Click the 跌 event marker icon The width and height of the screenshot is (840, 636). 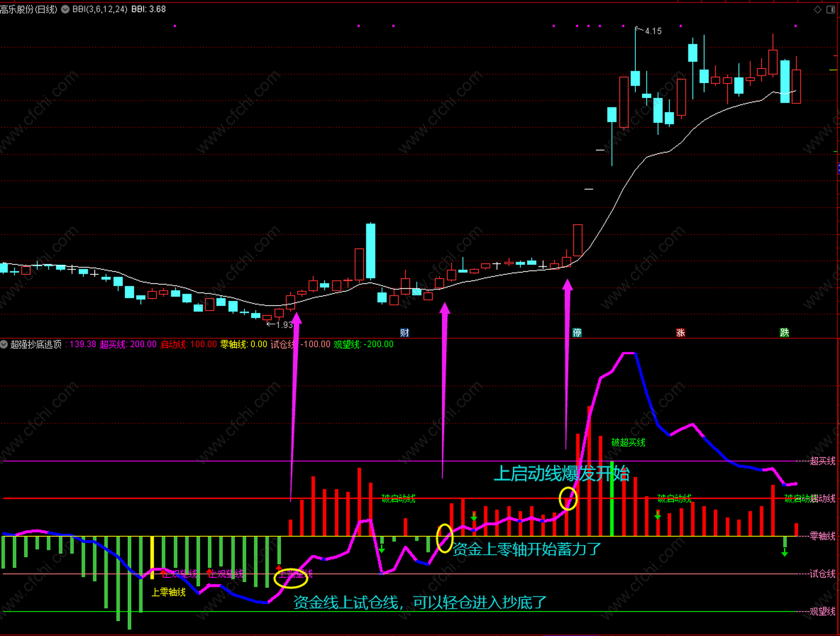pyautogui.click(x=784, y=332)
